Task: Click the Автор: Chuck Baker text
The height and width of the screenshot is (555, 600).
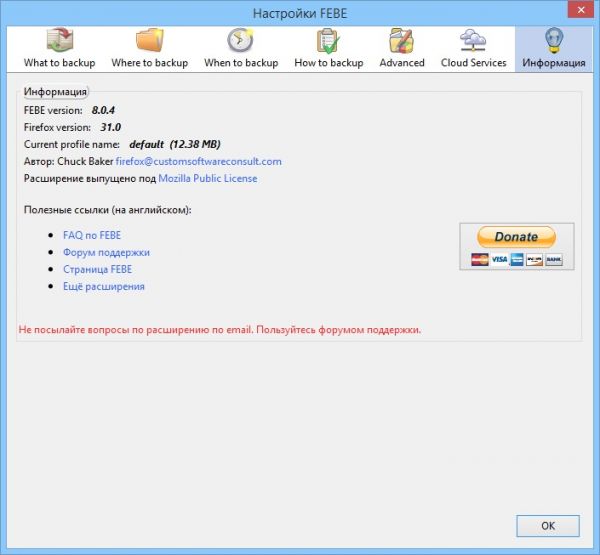Action: (x=68, y=162)
